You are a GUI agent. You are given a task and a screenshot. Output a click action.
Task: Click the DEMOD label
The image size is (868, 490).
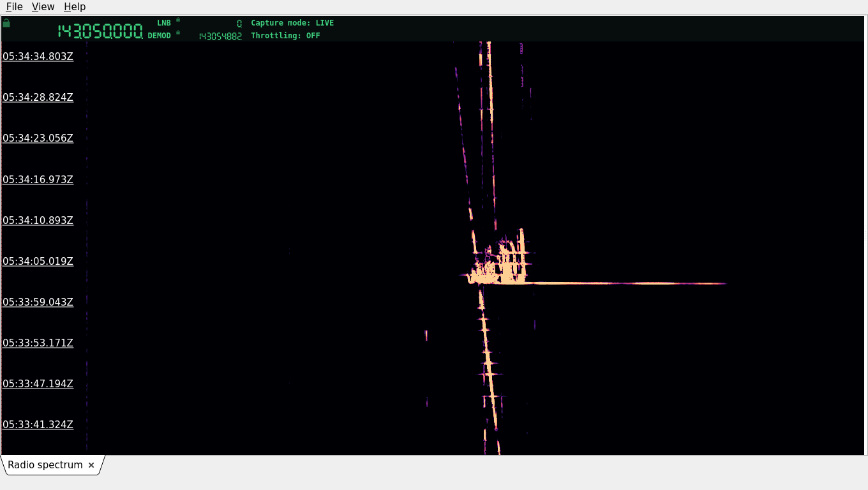160,36
